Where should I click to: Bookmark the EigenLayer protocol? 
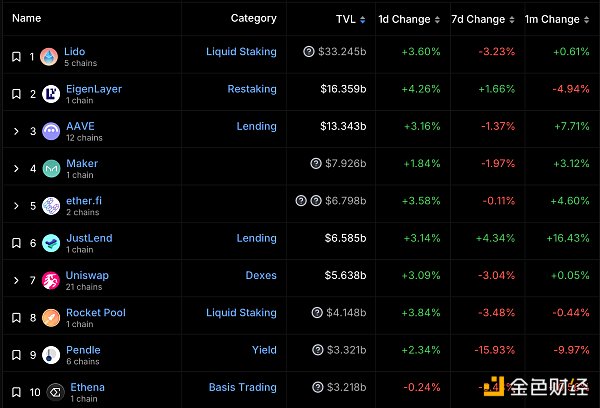pos(16,94)
